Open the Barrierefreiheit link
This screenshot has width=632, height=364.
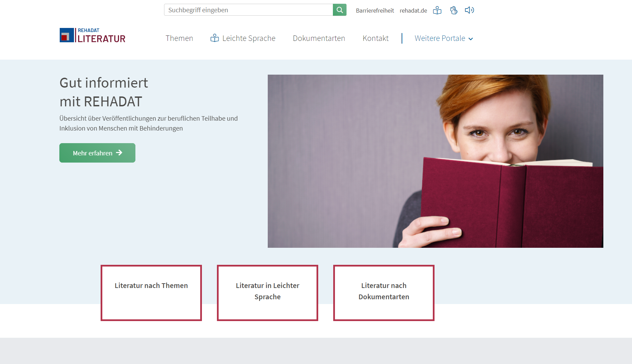click(x=375, y=11)
